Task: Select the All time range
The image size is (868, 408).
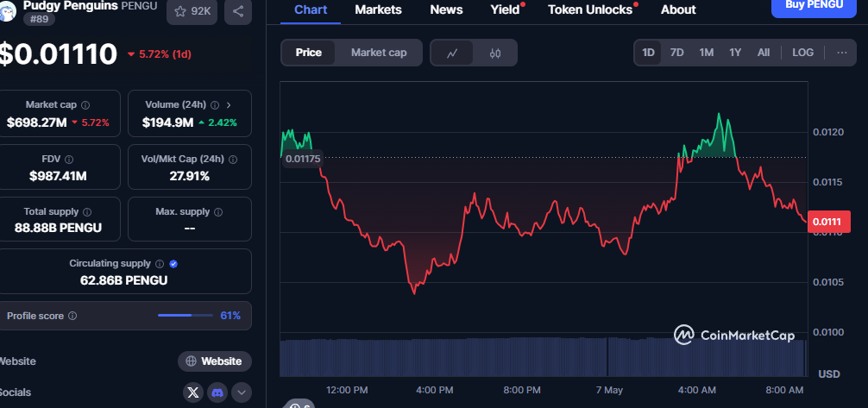Action: coord(764,53)
